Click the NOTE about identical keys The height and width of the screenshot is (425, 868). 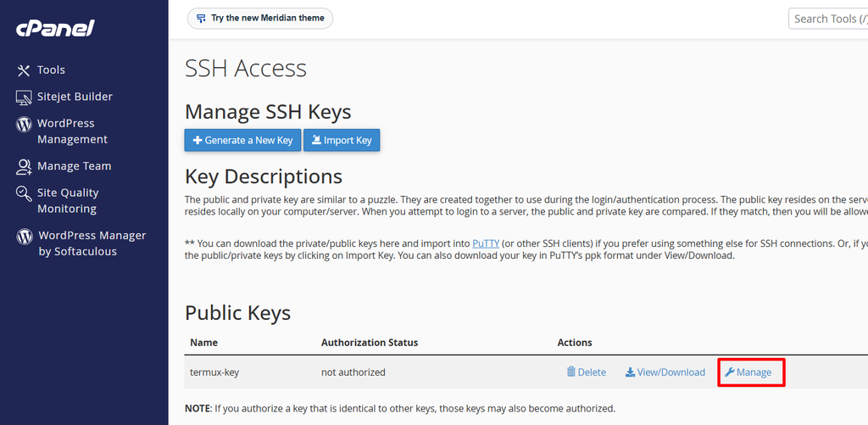tap(400, 409)
